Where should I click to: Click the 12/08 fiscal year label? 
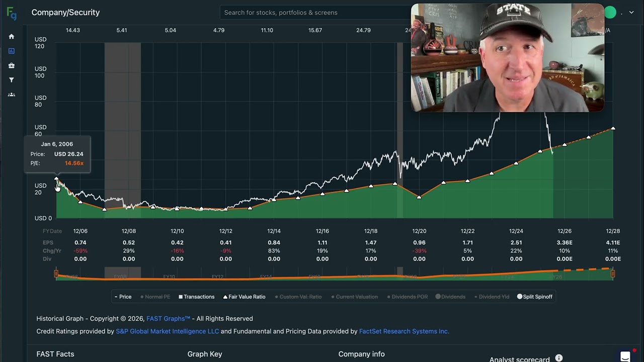[129, 231]
